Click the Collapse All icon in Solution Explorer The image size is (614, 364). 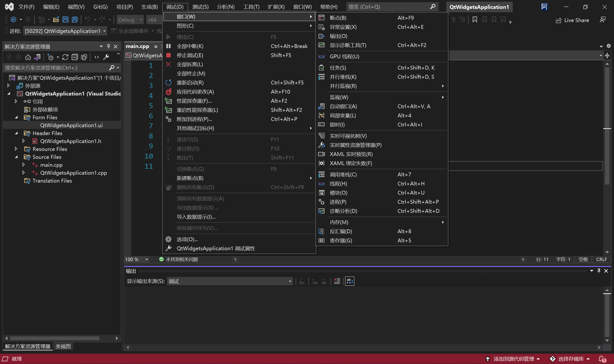pyautogui.click(x=75, y=57)
